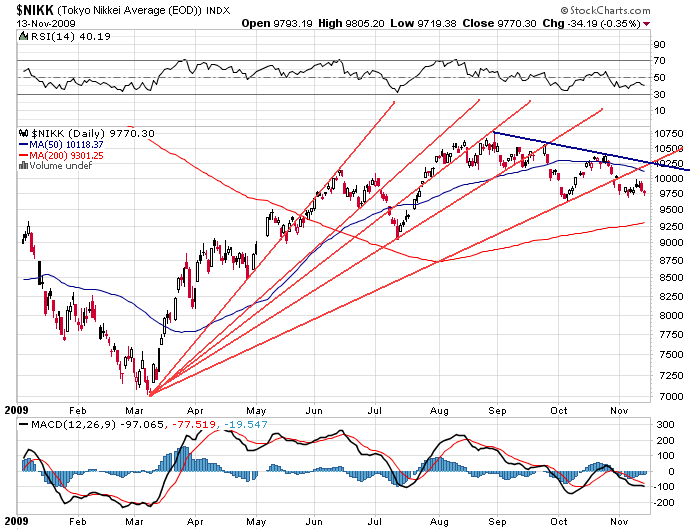Click the '$NIKK (Daily) 9770.30' legend entry

[93, 133]
